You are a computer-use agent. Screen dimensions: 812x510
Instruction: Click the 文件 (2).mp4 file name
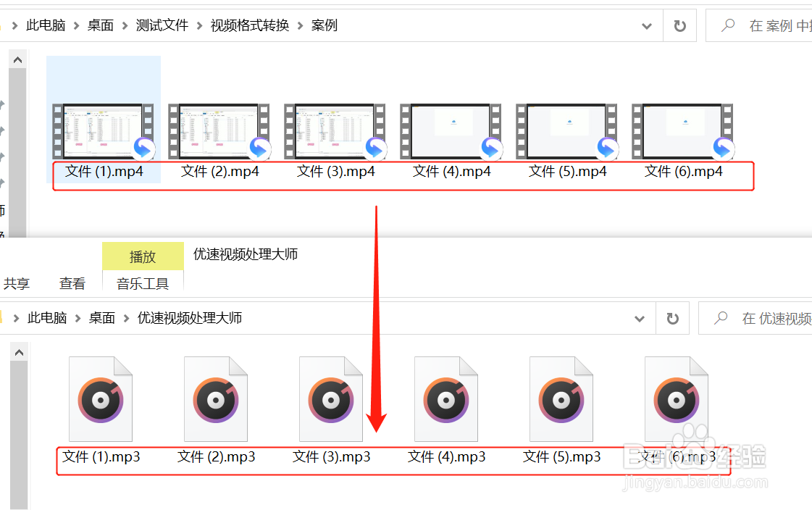pyautogui.click(x=219, y=172)
